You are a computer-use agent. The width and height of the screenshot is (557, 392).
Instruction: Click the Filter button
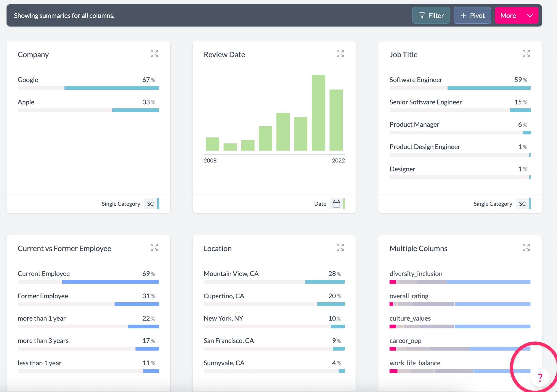pyautogui.click(x=431, y=15)
